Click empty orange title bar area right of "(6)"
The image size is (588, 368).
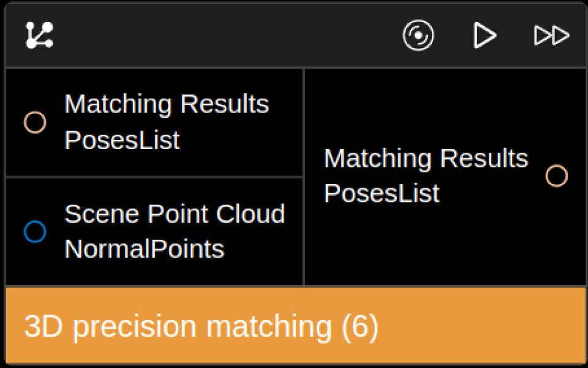(484, 327)
